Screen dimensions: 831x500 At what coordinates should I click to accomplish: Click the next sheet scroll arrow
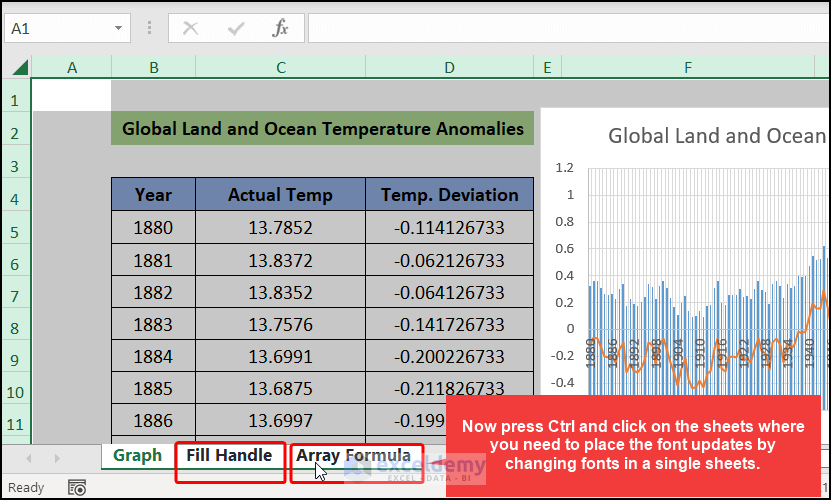tap(57, 458)
